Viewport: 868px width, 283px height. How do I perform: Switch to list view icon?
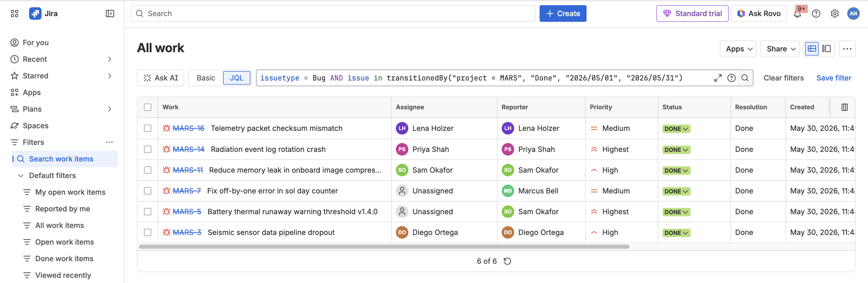pyautogui.click(x=811, y=49)
